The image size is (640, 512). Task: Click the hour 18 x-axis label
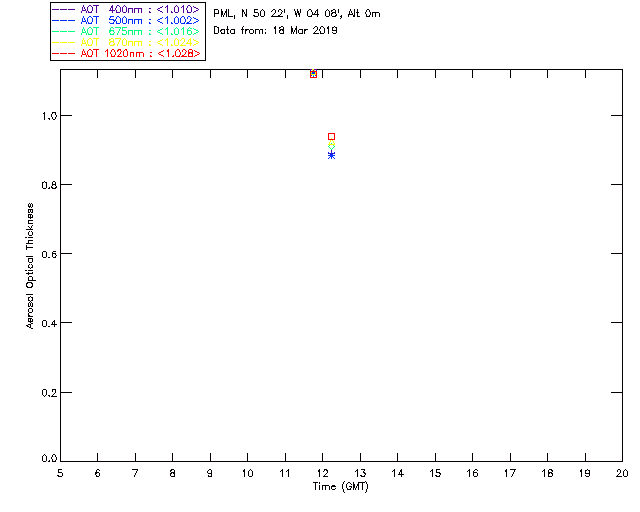(x=547, y=473)
